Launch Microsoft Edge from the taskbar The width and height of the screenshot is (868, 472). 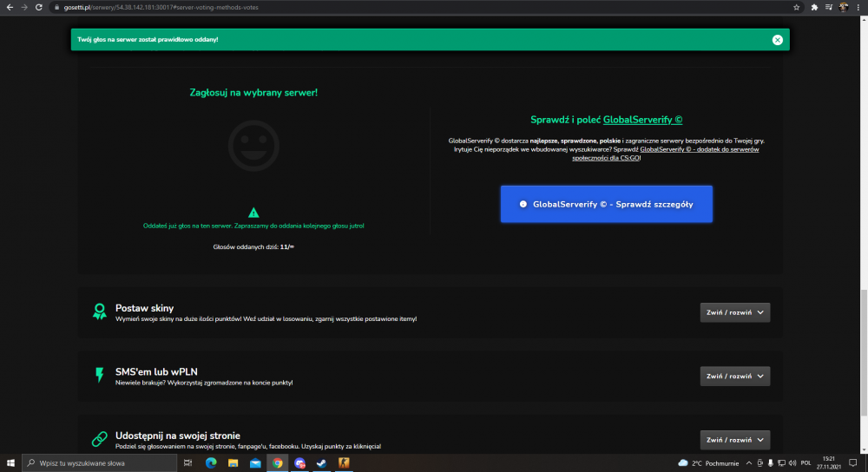[211, 462]
